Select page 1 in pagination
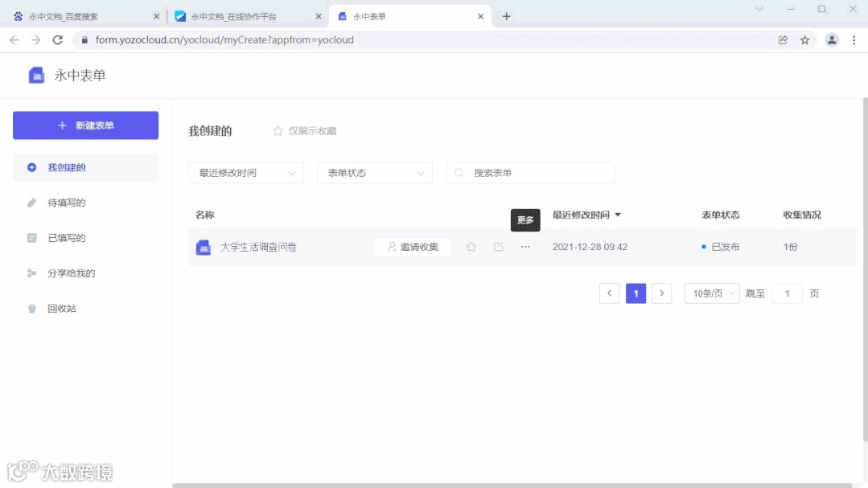 click(636, 293)
